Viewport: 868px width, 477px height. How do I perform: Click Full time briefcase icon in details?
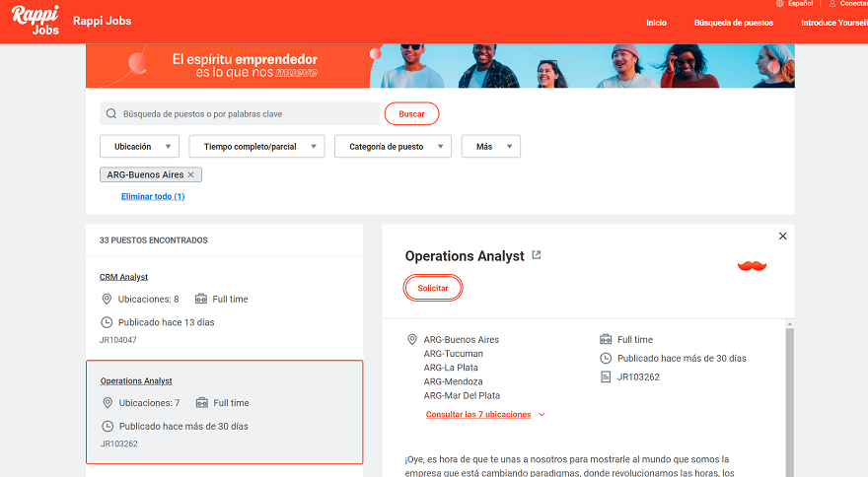click(x=607, y=339)
